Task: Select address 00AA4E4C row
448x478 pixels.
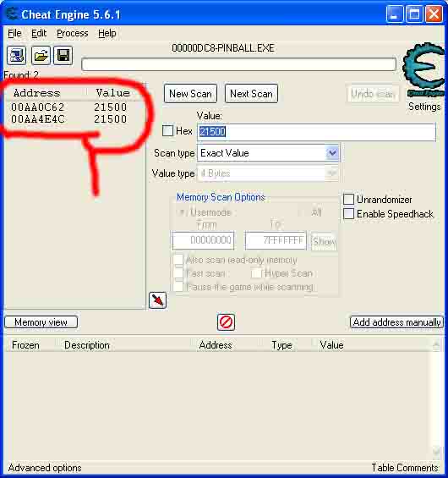Action: (x=68, y=119)
